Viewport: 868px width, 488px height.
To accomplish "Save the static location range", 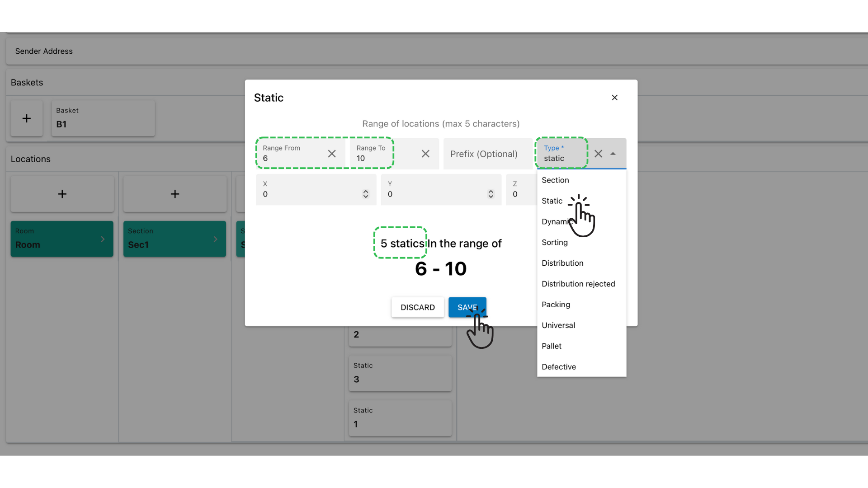I will pos(467,307).
